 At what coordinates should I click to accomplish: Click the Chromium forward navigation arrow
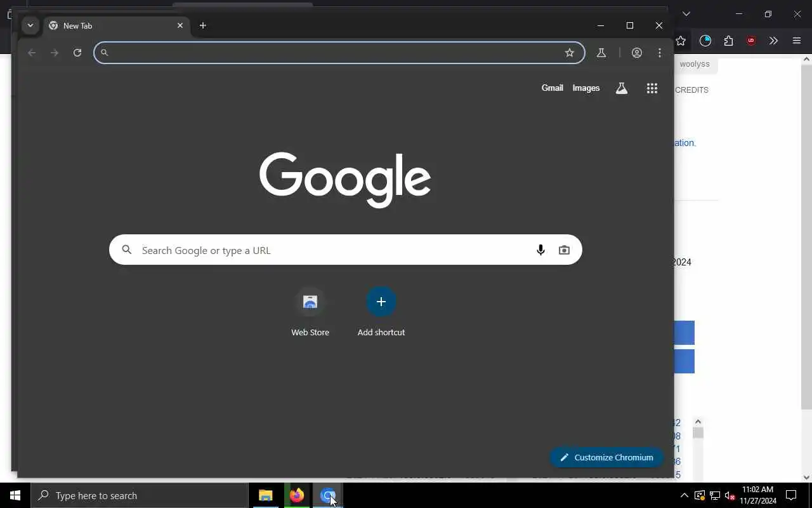(x=55, y=53)
